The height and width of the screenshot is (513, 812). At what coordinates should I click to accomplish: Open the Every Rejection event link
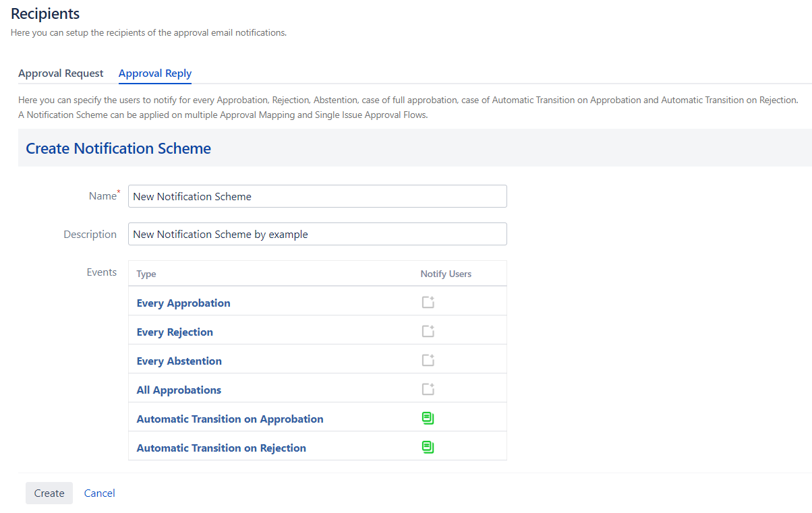175,332
